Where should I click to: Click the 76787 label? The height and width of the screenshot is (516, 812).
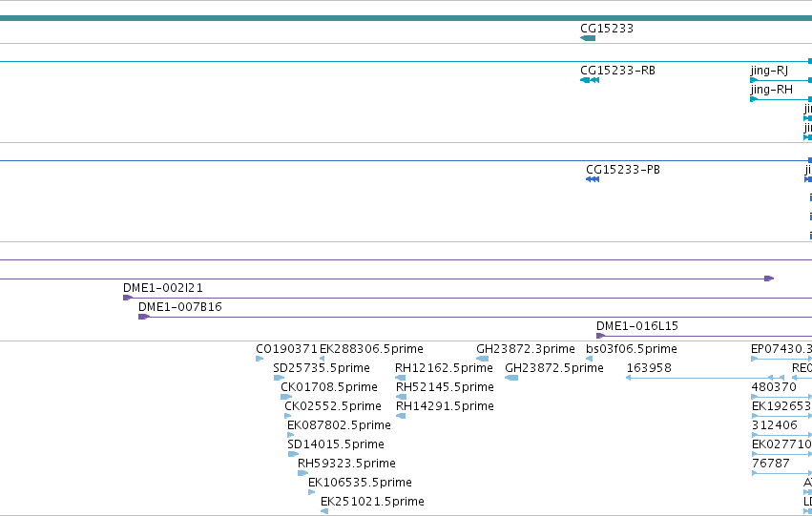tap(771, 464)
